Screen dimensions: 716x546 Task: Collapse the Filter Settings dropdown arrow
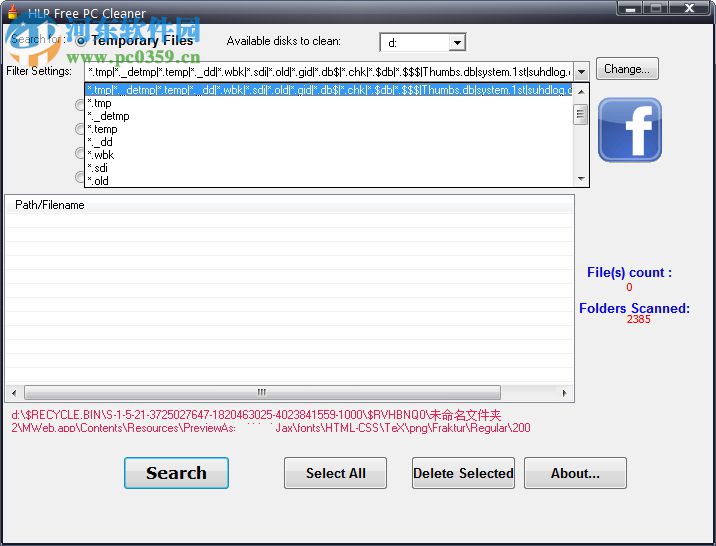[x=581, y=72]
